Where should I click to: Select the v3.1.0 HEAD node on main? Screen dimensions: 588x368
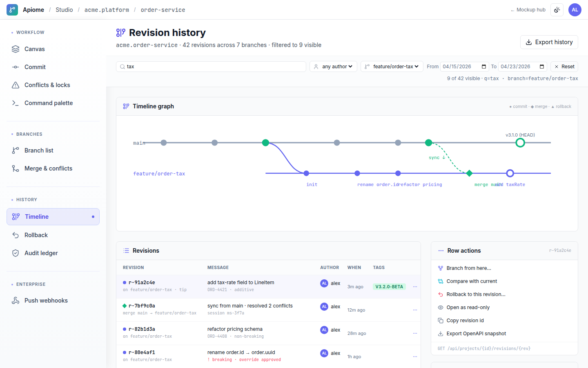(520, 143)
